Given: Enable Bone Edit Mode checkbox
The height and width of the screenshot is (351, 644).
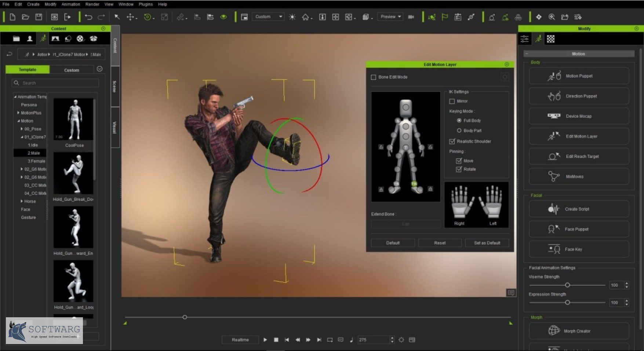Looking at the screenshot, I should coord(374,77).
